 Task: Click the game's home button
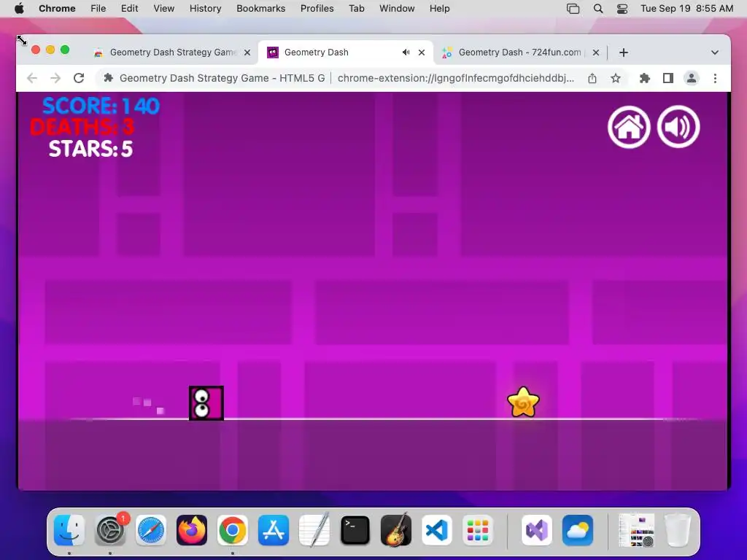click(x=629, y=127)
